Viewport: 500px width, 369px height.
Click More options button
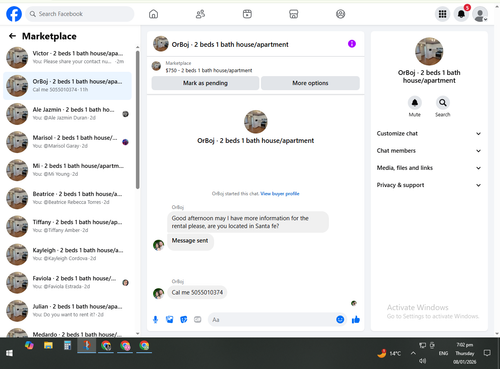click(x=310, y=83)
